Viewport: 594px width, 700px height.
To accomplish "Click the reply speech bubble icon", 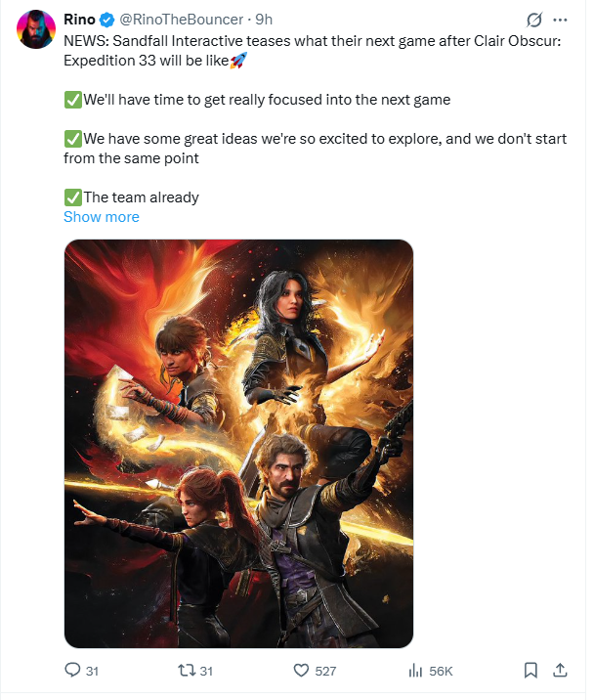I will coord(72,670).
